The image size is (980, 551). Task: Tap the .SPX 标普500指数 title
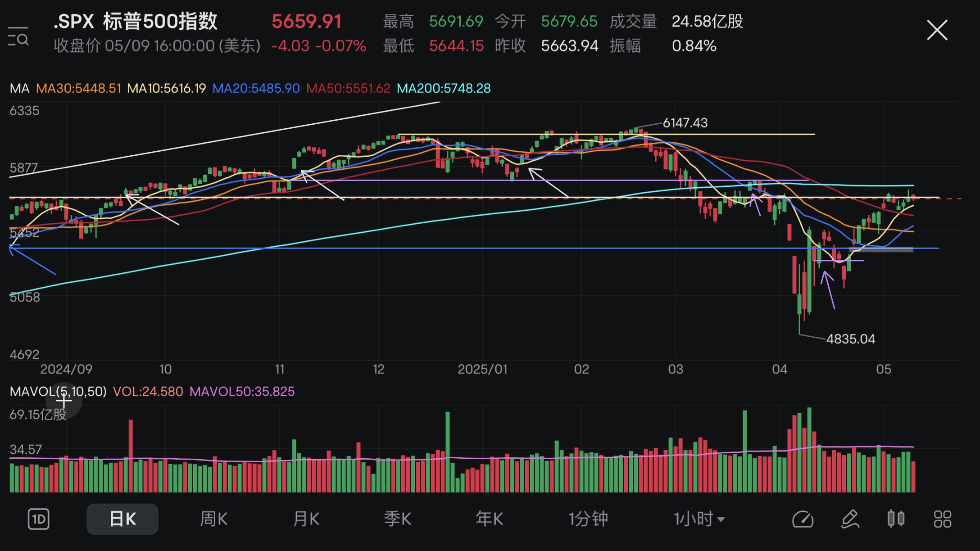click(x=135, y=21)
